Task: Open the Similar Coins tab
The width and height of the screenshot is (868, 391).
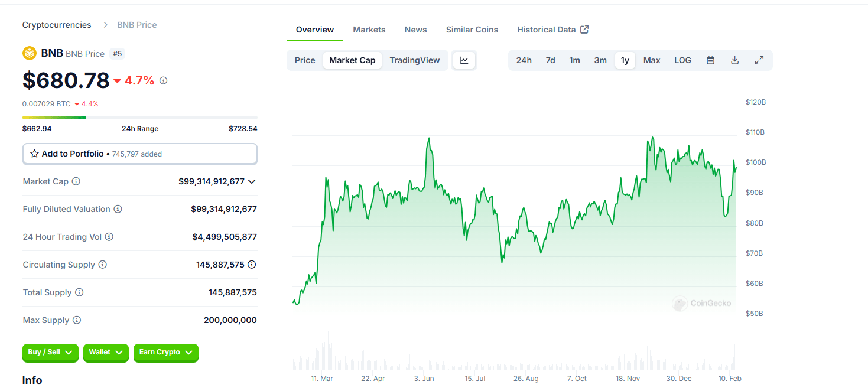Action: [x=472, y=29]
